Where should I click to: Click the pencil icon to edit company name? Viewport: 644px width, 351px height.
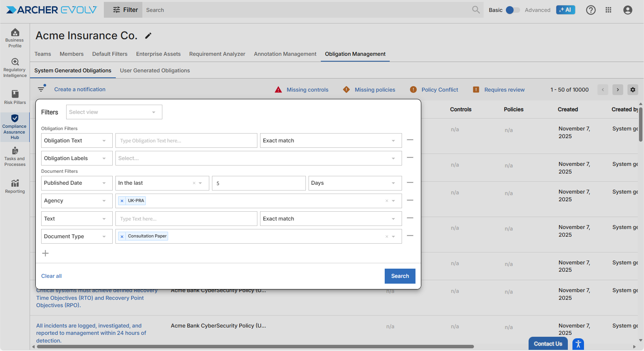coord(148,36)
